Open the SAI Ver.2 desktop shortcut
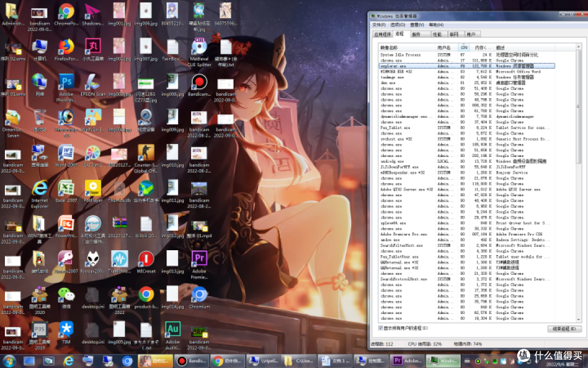The height and width of the screenshot is (368, 588). click(93, 156)
